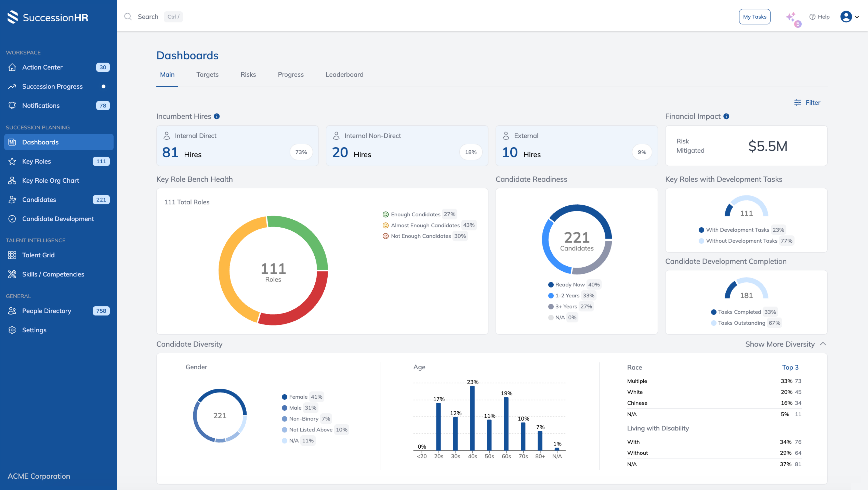Click the Female gender legend dot
868x490 pixels.
(x=284, y=397)
